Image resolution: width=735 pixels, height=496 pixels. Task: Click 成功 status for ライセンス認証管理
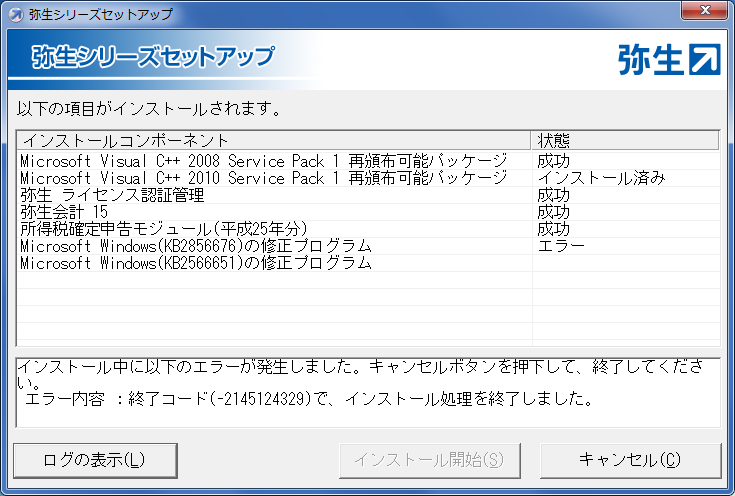(x=554, y=195)
